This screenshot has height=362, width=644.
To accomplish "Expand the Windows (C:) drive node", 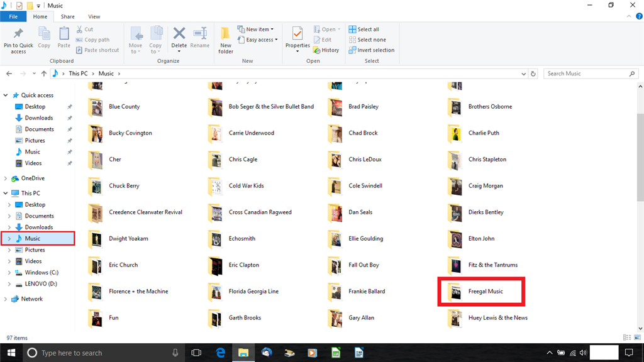I will coord(9,273).
